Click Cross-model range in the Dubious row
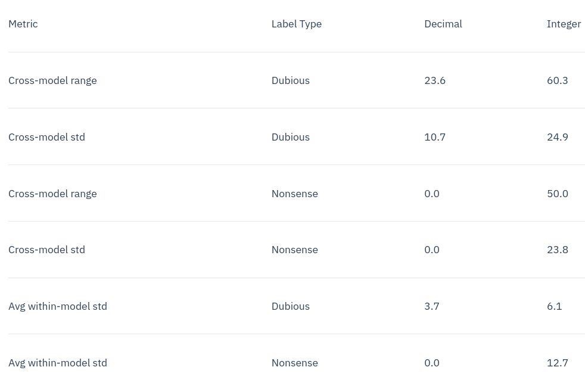Viewport: 585px width, 392px height. (x=52, y=80)
